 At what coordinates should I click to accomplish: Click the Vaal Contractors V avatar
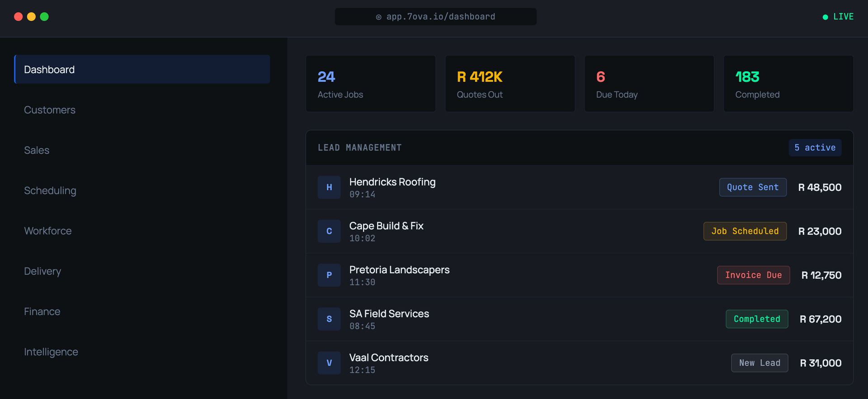(x=329, y=363)
